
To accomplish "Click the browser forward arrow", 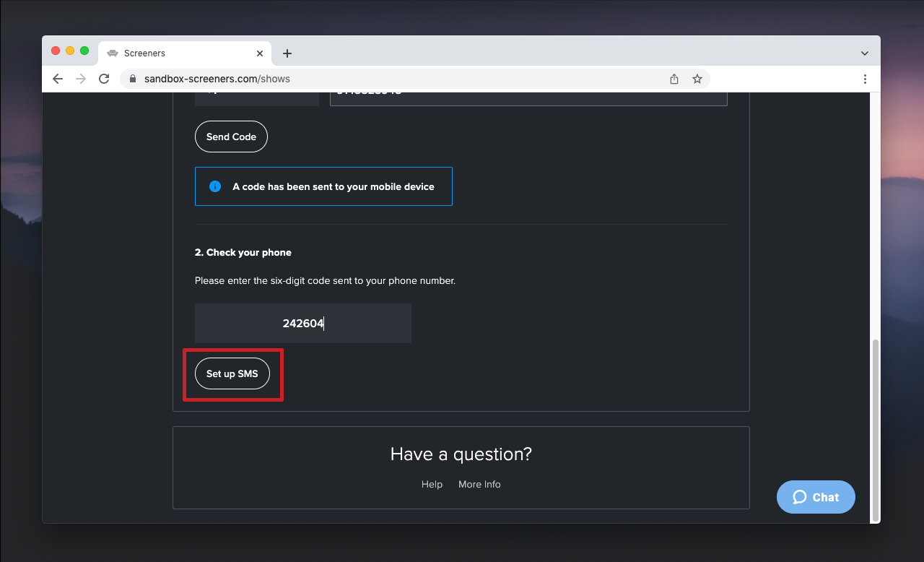I will click(x=81, y=79).
